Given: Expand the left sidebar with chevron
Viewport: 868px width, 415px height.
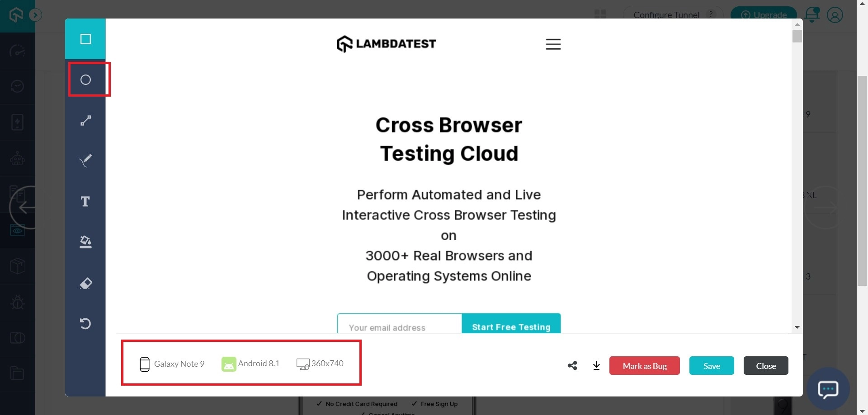Looking at the screenshot, I should 35,15.
